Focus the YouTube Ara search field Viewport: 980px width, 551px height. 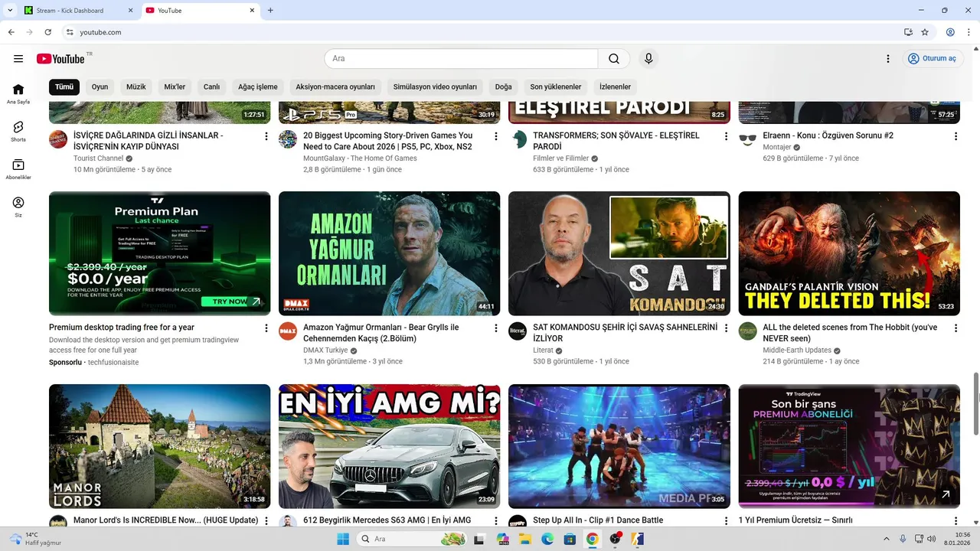pos(461,59)
